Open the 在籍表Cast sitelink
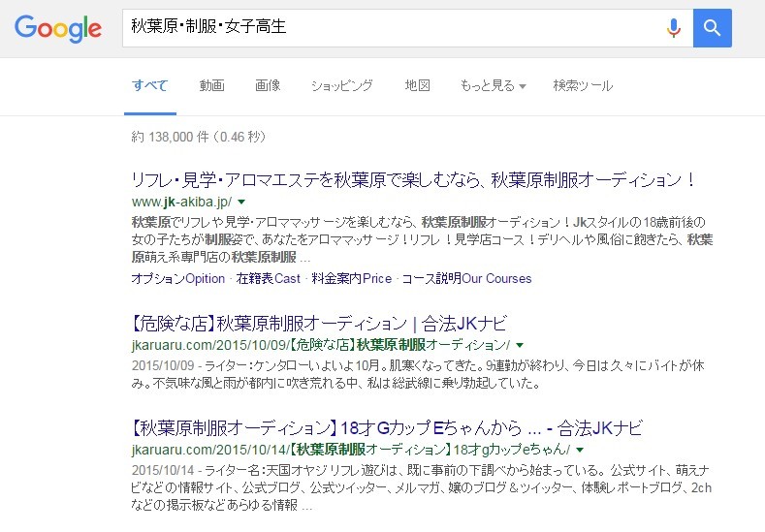 click(x=268, y=278)
